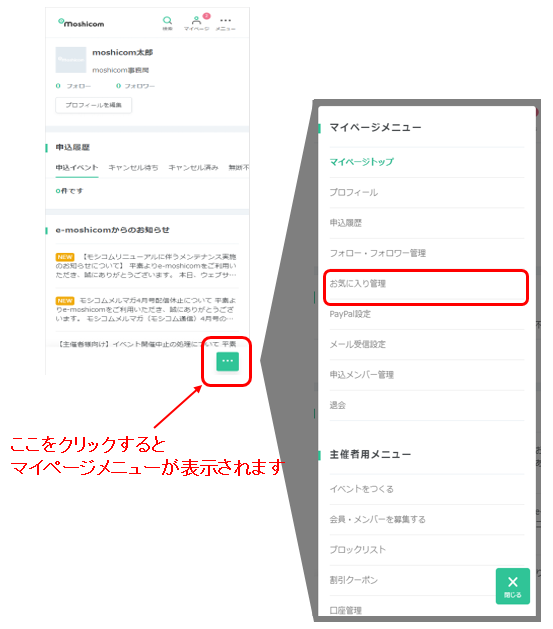Select 退会 menu item
The image size is (553, 629).
point(427,405)
